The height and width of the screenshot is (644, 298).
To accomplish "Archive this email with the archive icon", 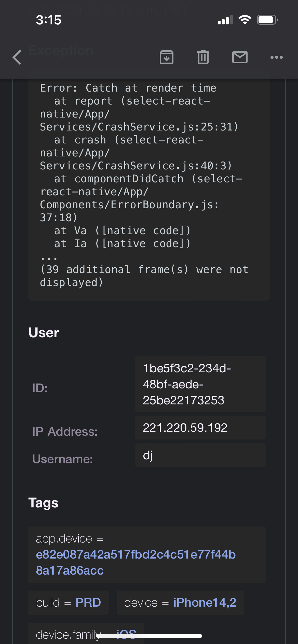I will pos(167,57).
